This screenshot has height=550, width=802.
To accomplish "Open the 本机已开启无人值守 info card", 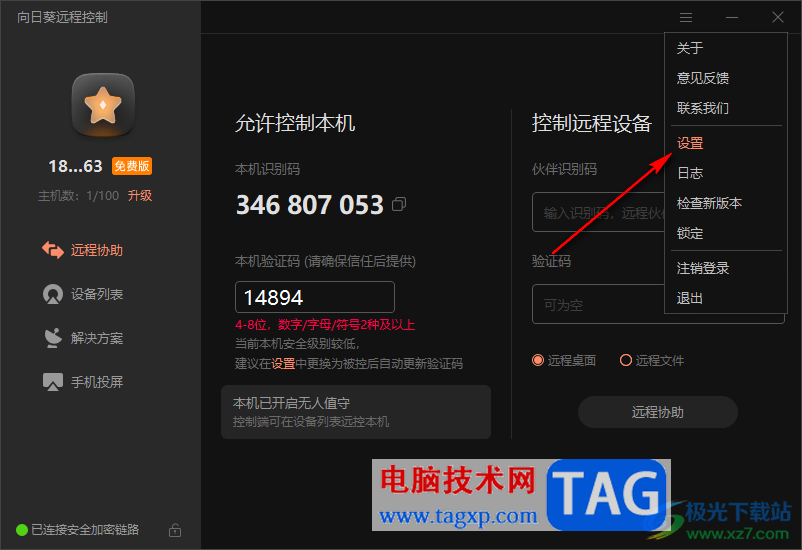I will [356, 412].
